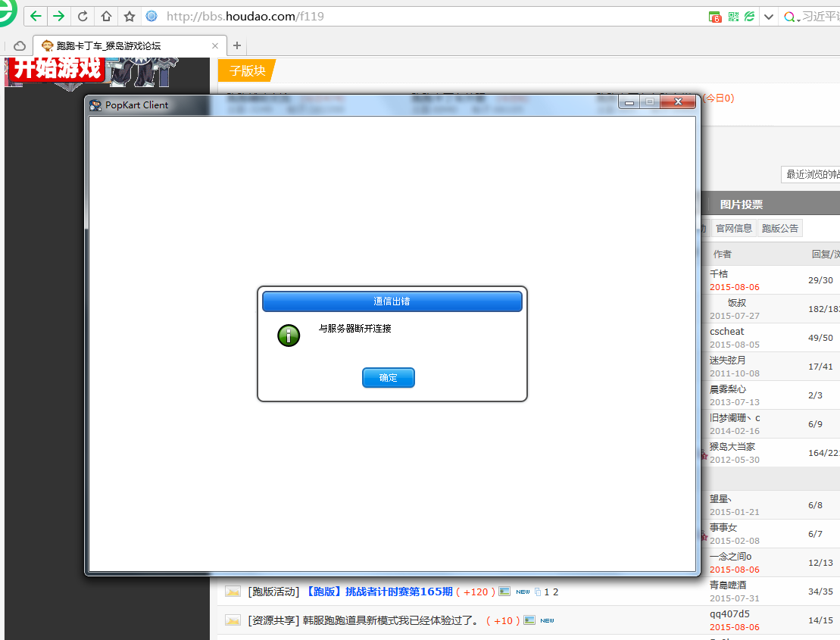
Task: Click PopKart Client title bar icon
Action: [95, 105]
